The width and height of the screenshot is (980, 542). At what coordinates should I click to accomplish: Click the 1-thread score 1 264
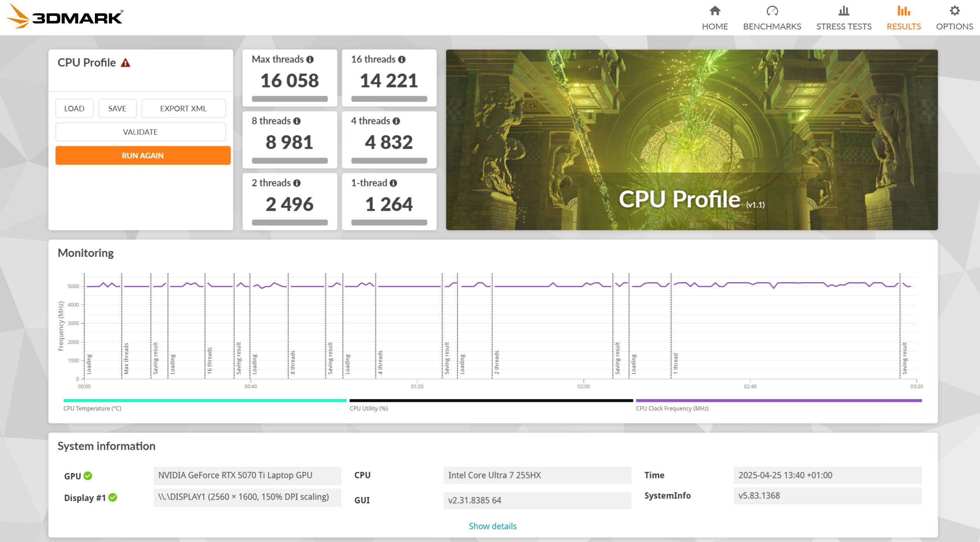(389, 204)
